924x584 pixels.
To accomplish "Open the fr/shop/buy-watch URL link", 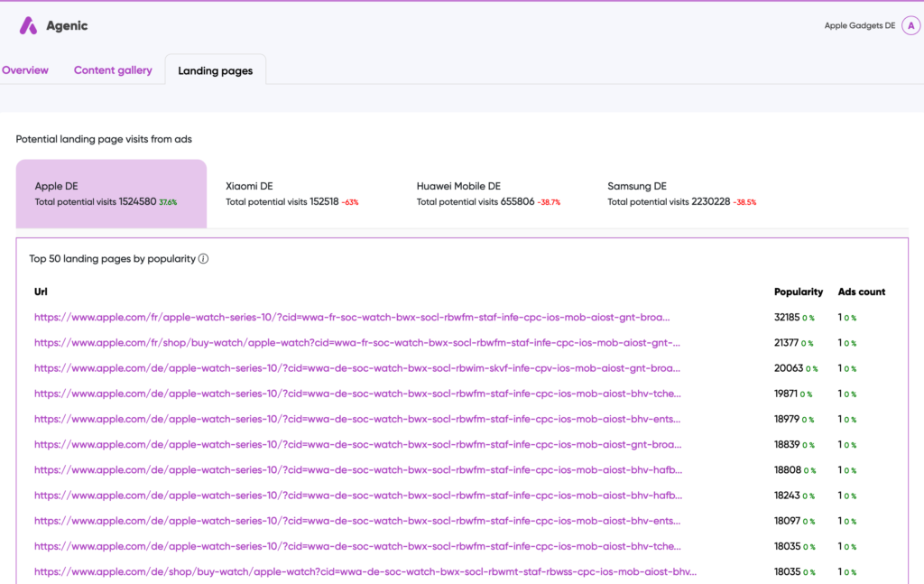I will pyautogui.click(x=357, y=342).
